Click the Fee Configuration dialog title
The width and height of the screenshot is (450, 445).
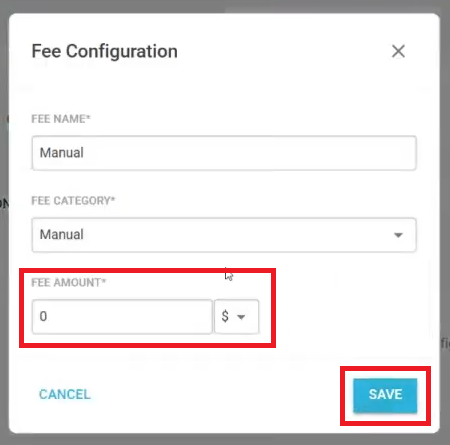click(x=104, y=52)
